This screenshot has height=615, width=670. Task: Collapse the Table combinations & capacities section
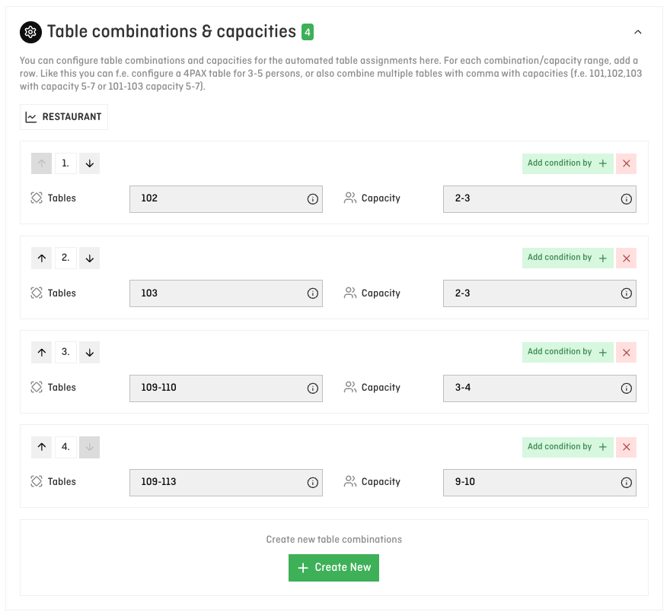637,32
